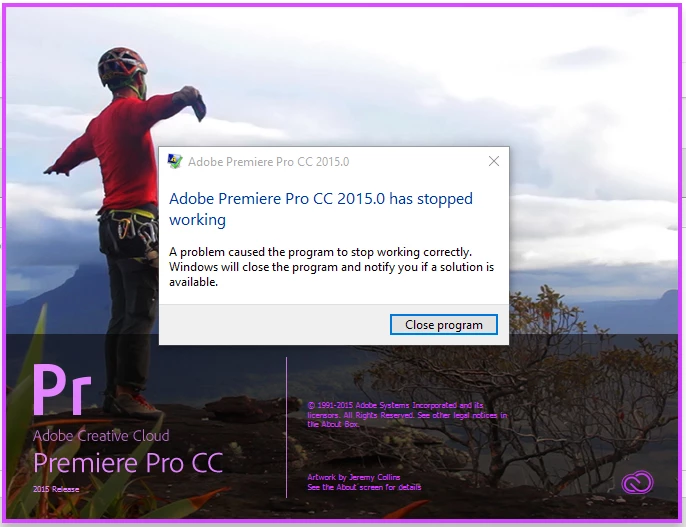Dismiss the error dialog with the X
Image resolution: width=686 pixels, height=527 pixels.
tap(494, 161)
